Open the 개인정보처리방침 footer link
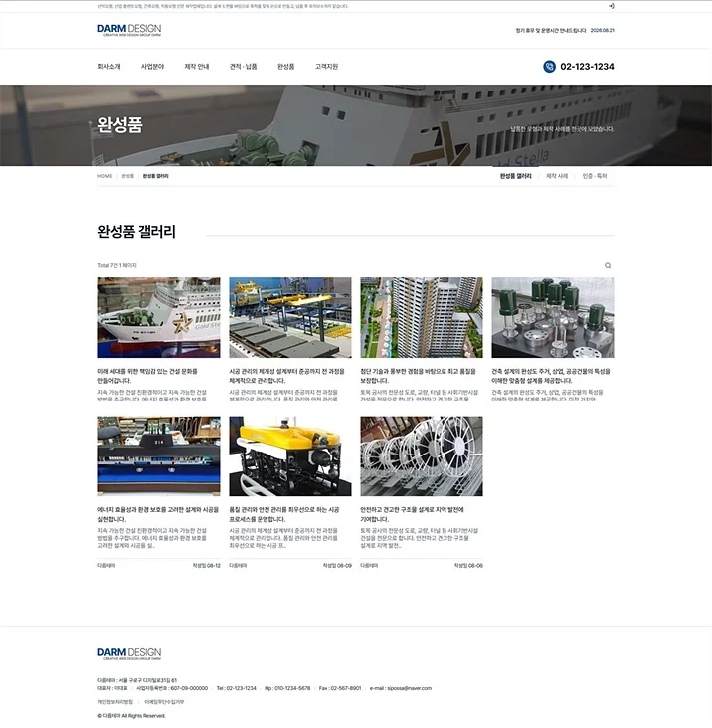Image resolution: width=712 pixels, height=728 pixels. click(x=115, y=702)
